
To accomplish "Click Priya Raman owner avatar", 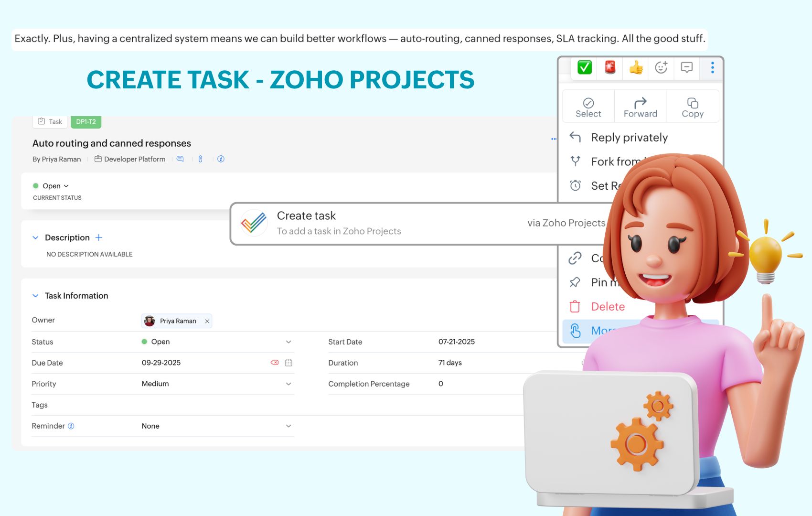I will [x=150, y=321].
